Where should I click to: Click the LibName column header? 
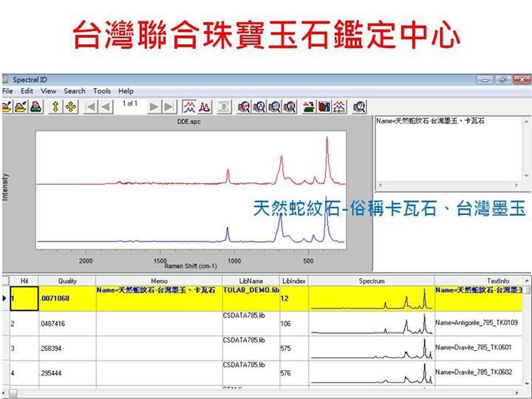pyautogui.click(x=251, y=281)
